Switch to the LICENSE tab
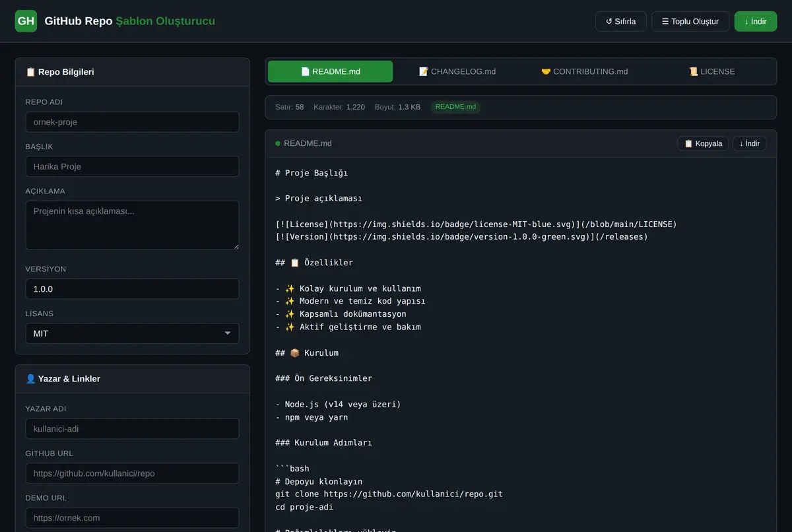 point(711,71)
